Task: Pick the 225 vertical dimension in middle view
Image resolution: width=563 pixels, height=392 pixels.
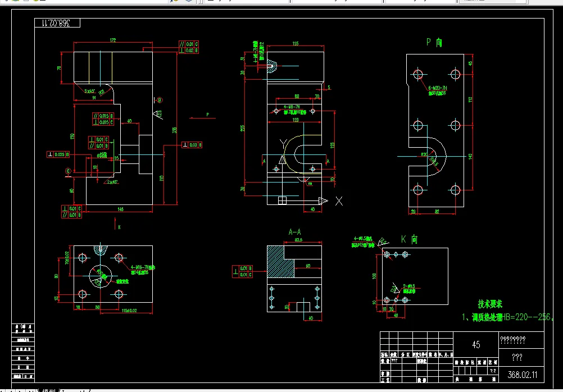Action: (242, 128)
